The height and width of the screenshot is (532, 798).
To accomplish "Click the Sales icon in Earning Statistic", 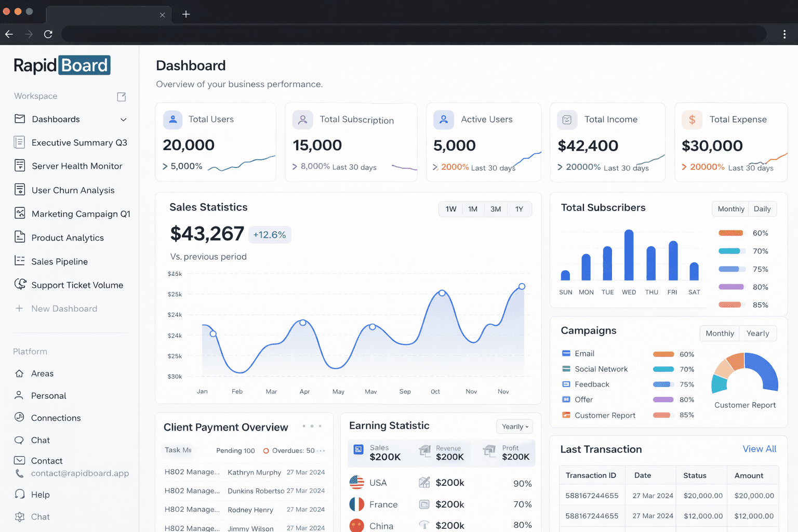I will point(358,449).
